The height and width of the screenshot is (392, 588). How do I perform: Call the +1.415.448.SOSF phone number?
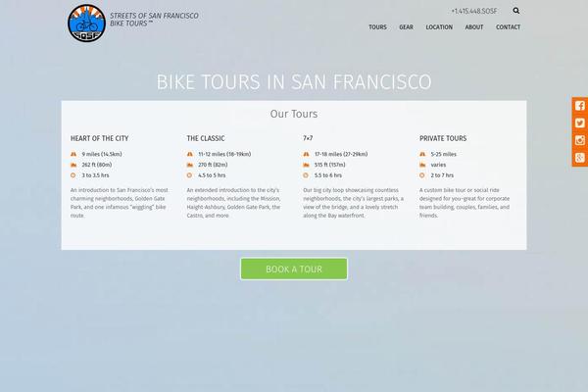click(x=474, y=11)
